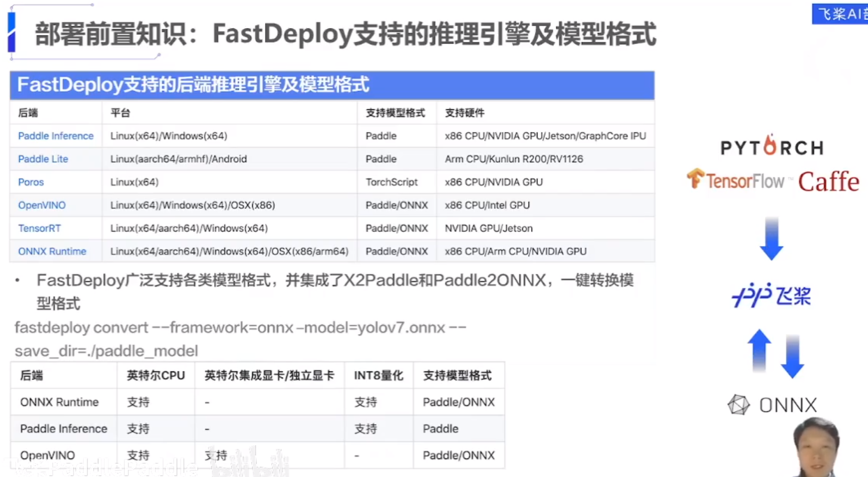Click the Caffe logo

click(x=829, y=180)
